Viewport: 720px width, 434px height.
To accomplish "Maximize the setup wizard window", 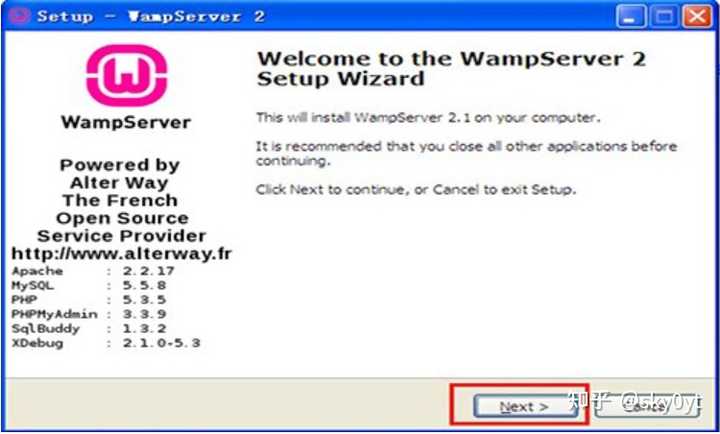I will click(664, 17).
